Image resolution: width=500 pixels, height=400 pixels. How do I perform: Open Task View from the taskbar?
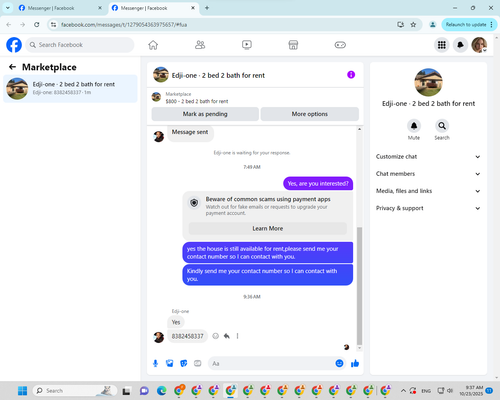pyautogui.click(x=126, y=391)
